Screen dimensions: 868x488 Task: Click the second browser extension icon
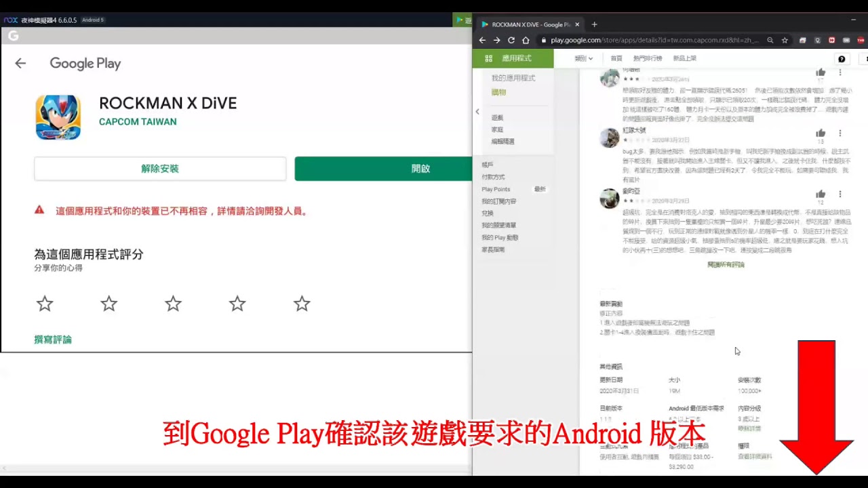coord(817,40)
